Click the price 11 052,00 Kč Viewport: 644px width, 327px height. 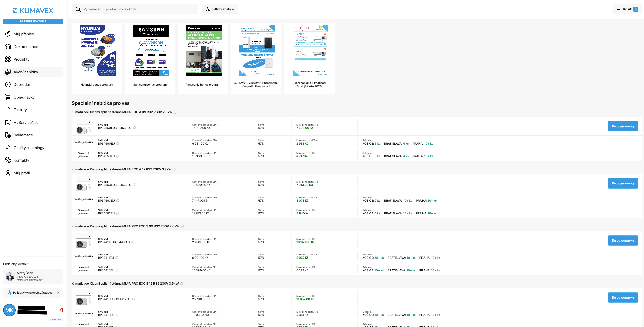tap(305, 299)
